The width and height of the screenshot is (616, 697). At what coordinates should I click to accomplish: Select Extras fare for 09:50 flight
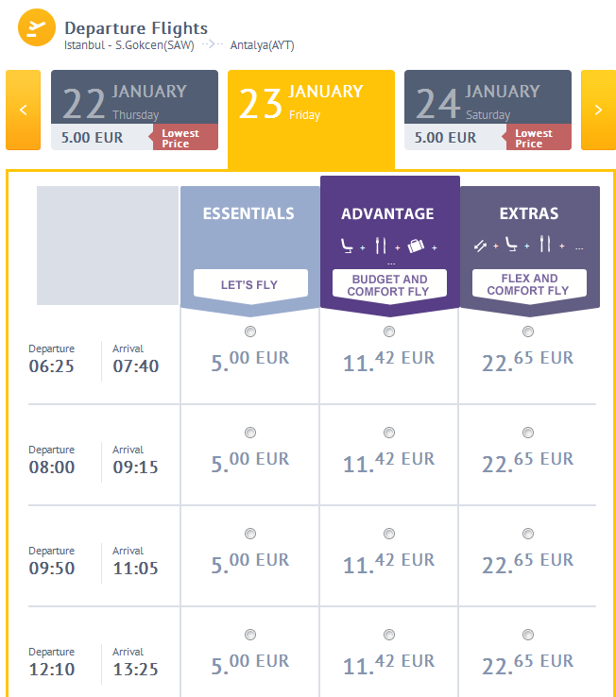[x=528, y=534]
